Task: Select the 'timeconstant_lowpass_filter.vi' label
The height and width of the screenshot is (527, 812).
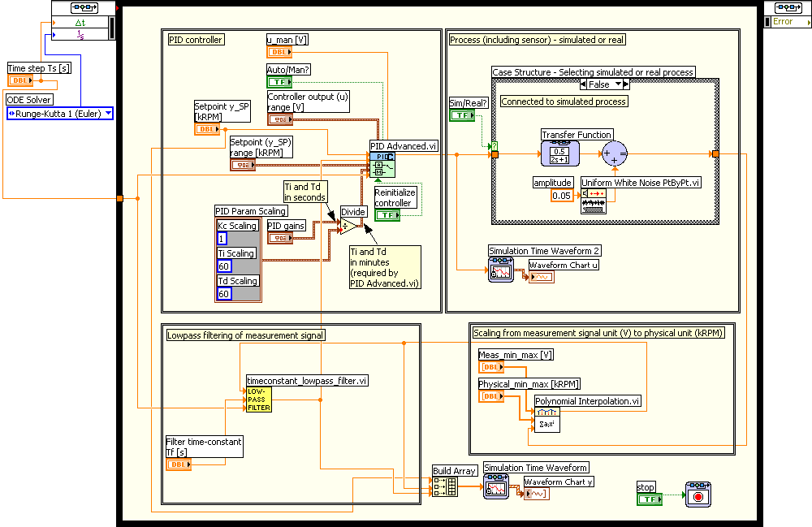Action: (x=307, y=381)
